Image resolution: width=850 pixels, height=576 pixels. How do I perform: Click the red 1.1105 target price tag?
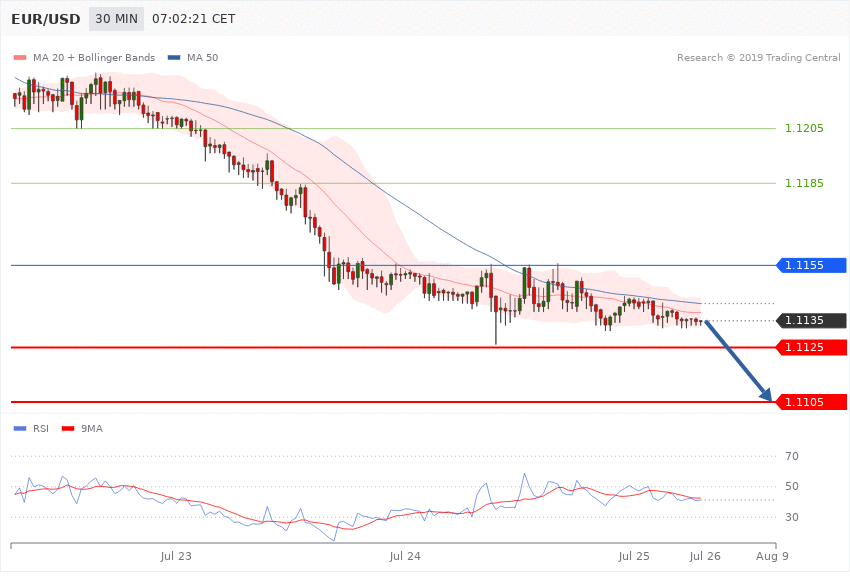click(812, 402)
